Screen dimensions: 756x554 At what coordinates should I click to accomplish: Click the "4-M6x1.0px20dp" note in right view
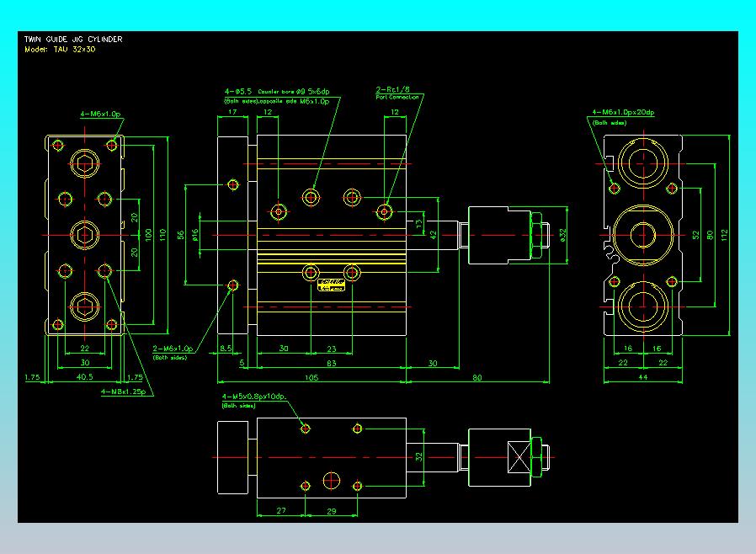pyautogui.click(x=623, y=112)
